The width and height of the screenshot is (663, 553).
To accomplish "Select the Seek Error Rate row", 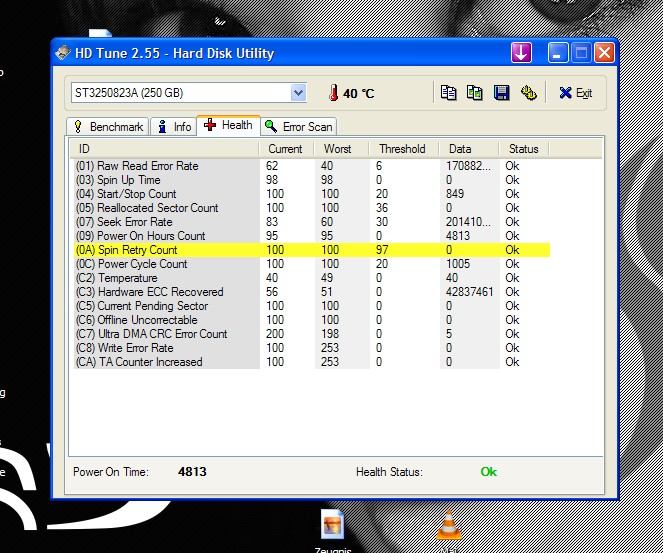I will tap(312, 222).
